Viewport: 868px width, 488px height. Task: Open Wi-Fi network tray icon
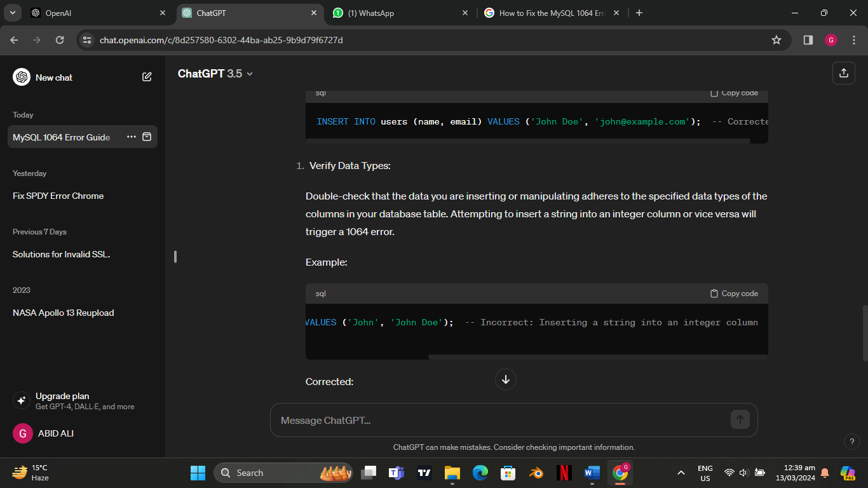[x=729, y=473]
